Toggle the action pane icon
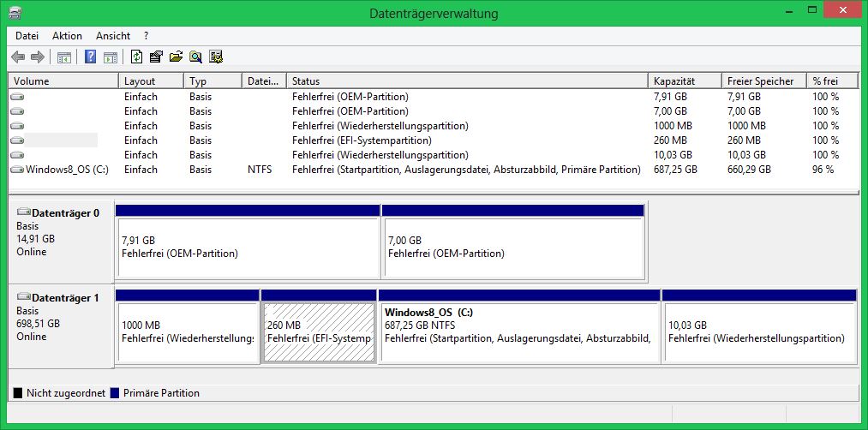 click(x=111, y=57)
